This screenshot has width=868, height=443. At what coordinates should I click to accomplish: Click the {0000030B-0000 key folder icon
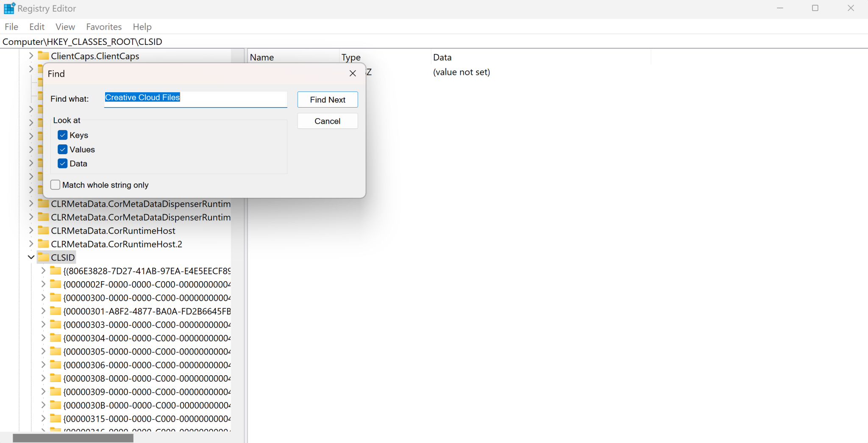pos(56,405)
